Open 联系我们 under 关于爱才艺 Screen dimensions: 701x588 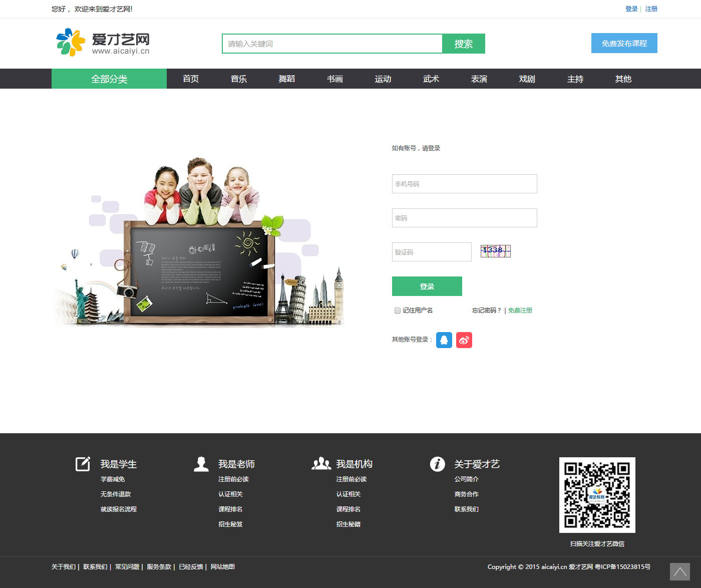(467, 509)
